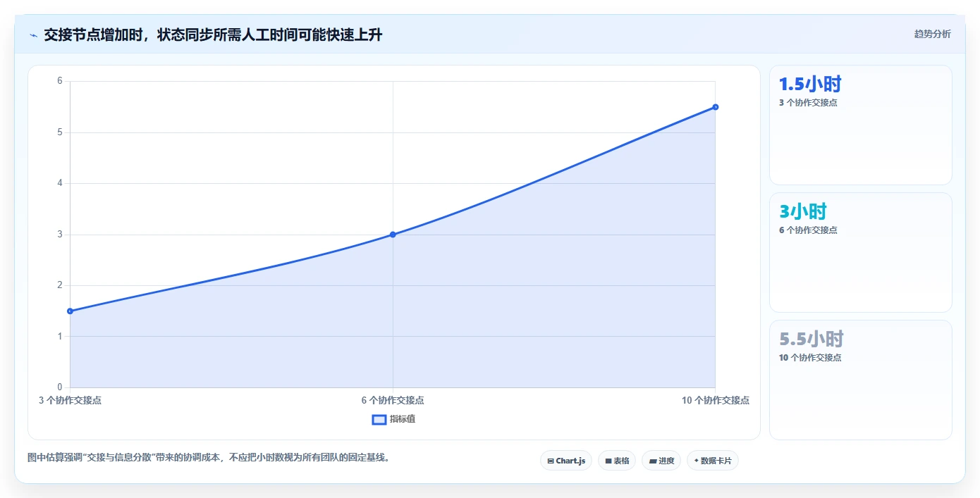This screenshot has width=980, height=498.
Task: Open the 5.5小时 data card
Action: (861, 380)
